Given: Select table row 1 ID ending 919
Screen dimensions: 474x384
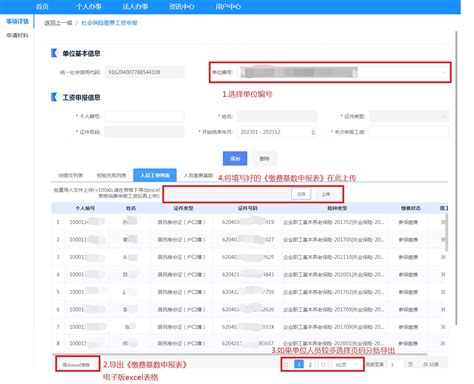Looking at the screenshot, I should (x=248, y=222).
